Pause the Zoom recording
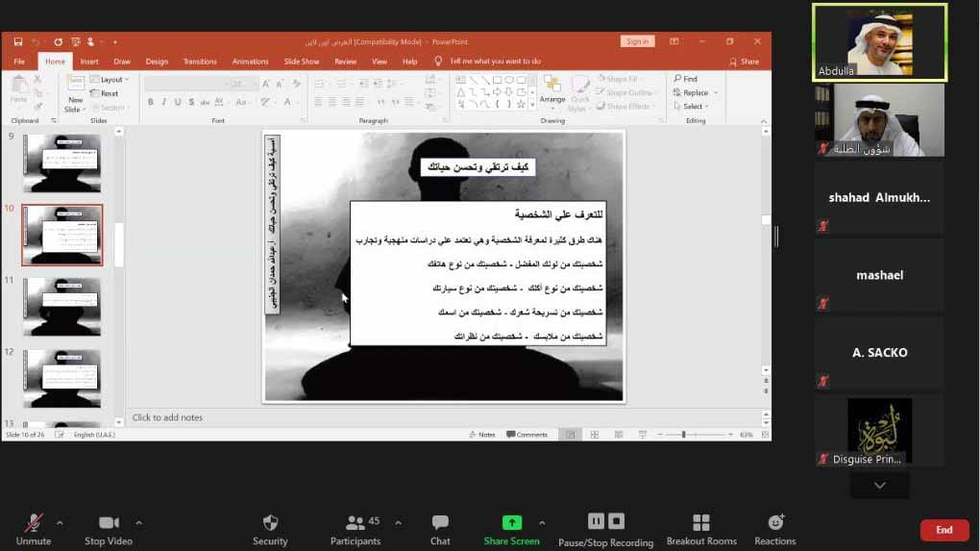 tap(596, 521)
